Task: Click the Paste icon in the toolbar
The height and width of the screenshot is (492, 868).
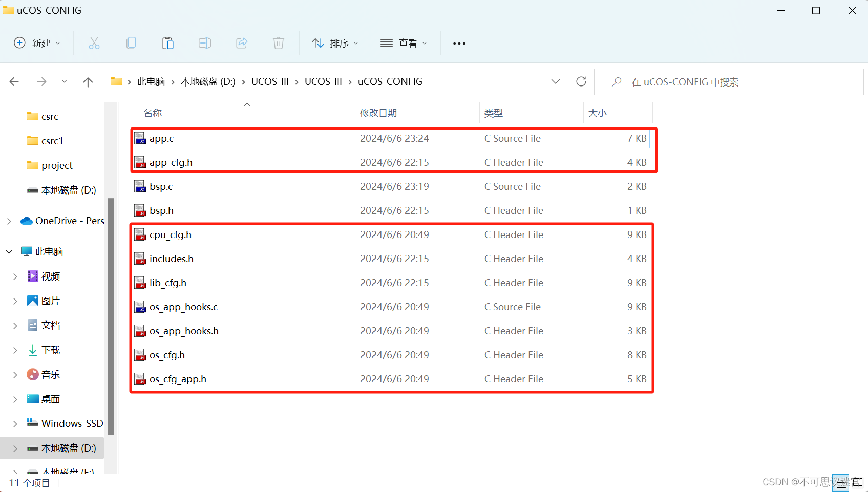Action: [168, 43]
